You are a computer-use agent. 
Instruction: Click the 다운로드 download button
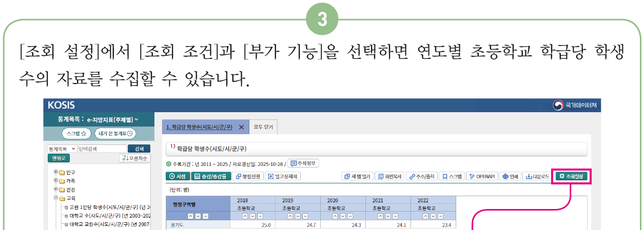point(538,176)
